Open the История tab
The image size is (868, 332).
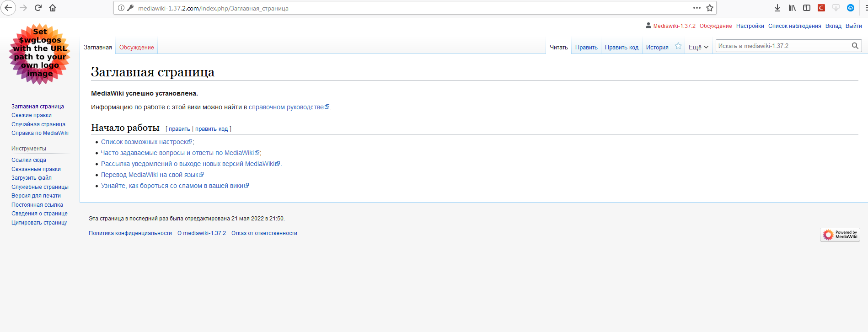657,47
